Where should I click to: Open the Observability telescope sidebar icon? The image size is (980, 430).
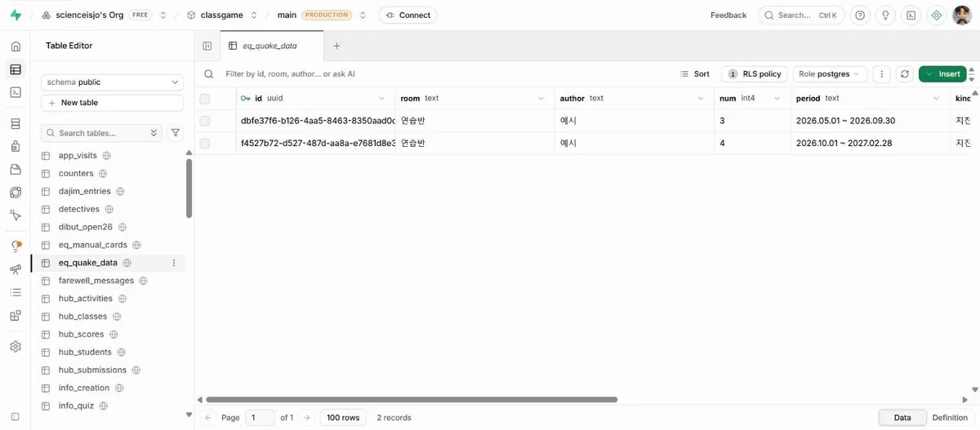[16, 269]
